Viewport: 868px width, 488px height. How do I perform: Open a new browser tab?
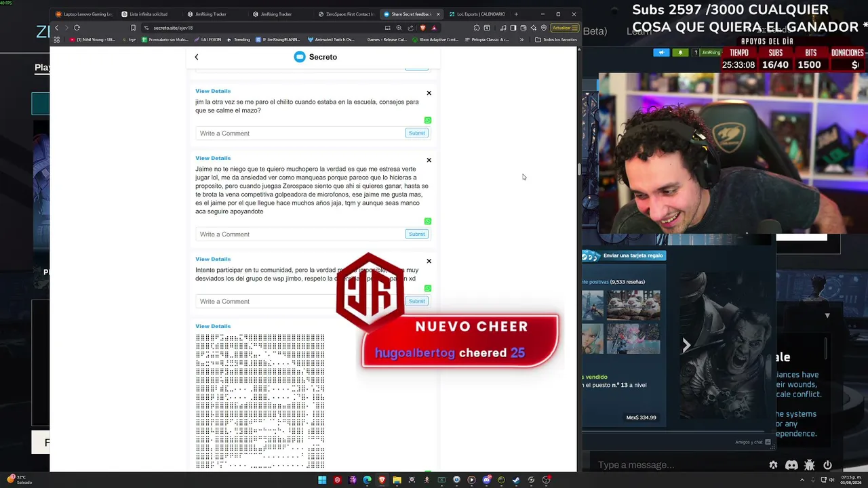516,14
